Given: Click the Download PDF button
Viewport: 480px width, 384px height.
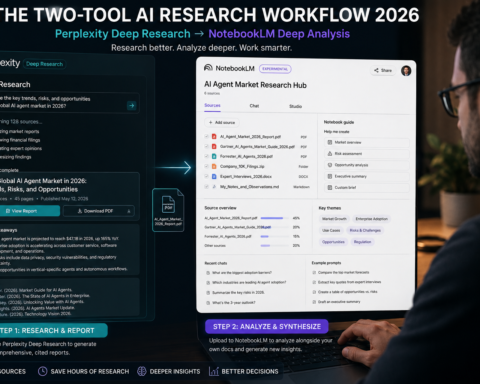Looking at the screenshot, I should [99, 211].
